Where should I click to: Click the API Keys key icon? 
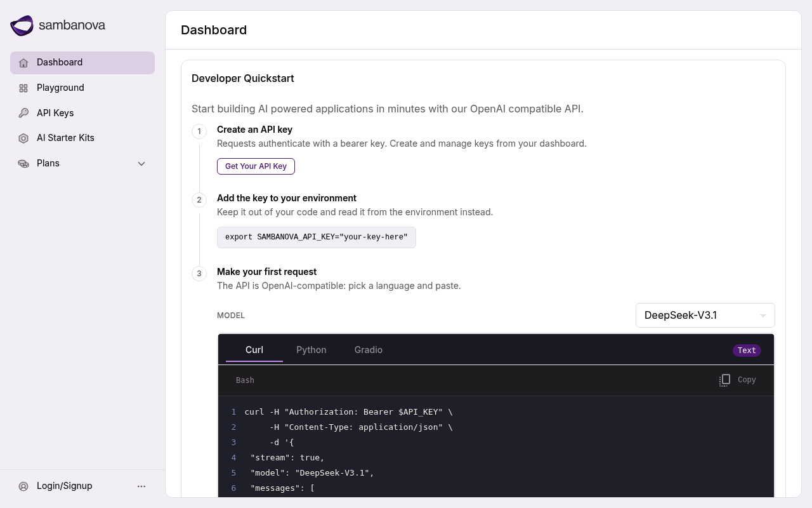23,113
